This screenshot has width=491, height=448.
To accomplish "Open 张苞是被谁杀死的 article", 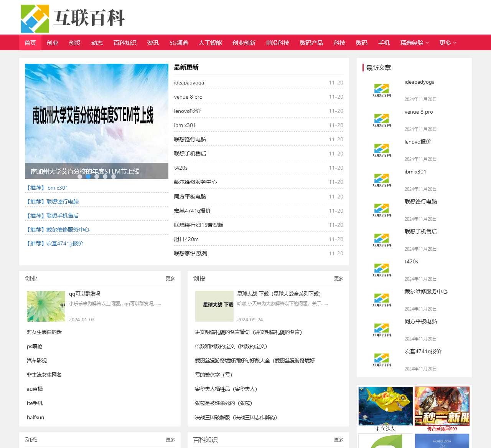I will tap(224, 403).
